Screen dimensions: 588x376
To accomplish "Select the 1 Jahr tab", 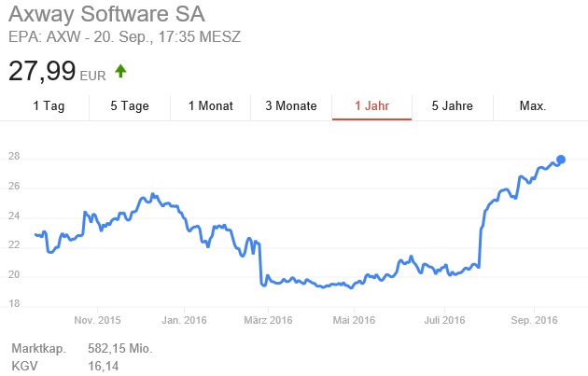I will (x=372, y=106).
